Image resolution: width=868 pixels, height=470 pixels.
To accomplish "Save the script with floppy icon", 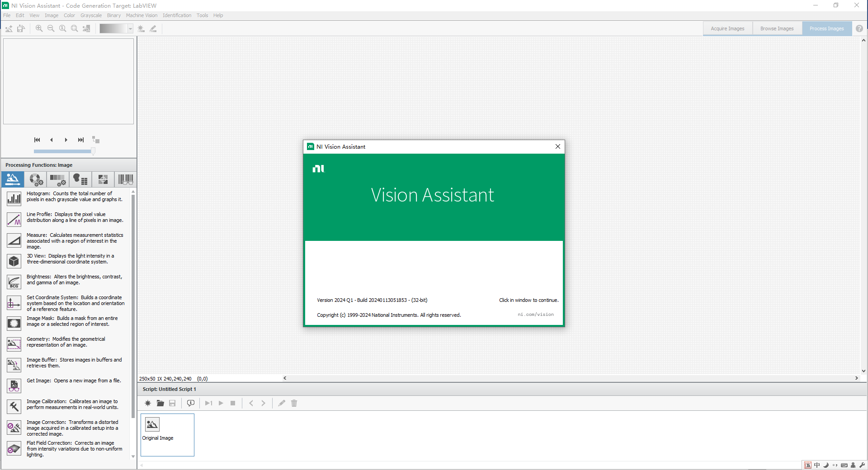I will pyautogui.click(x=172, y=403).
